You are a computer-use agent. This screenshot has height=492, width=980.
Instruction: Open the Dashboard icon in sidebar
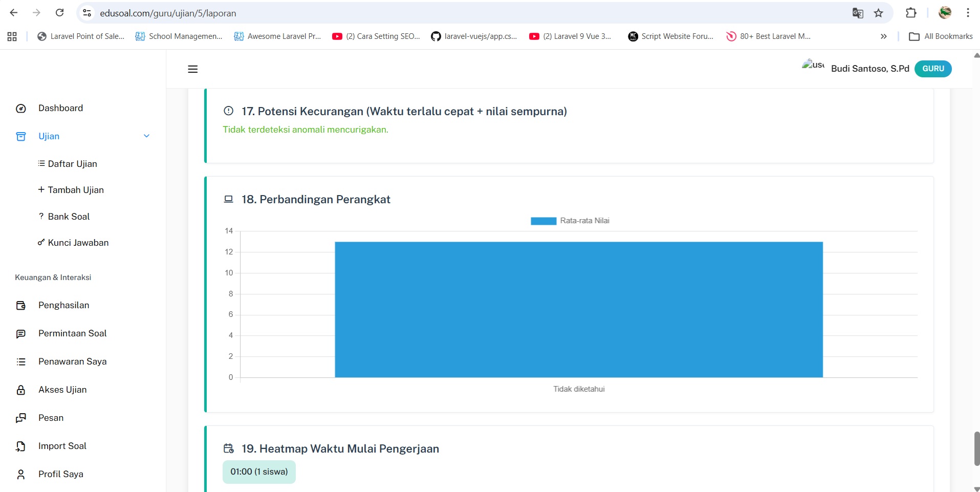coord(20,108)
